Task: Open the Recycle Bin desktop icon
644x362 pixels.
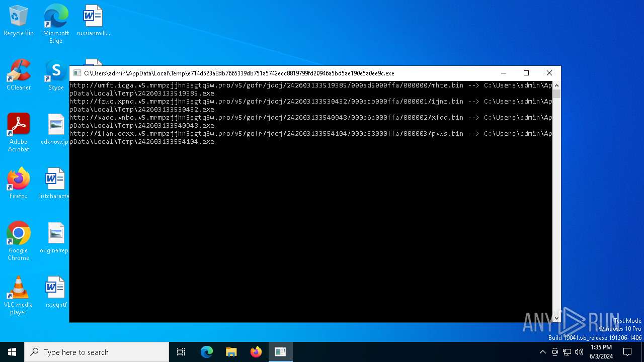Action: tap(19, 21)
